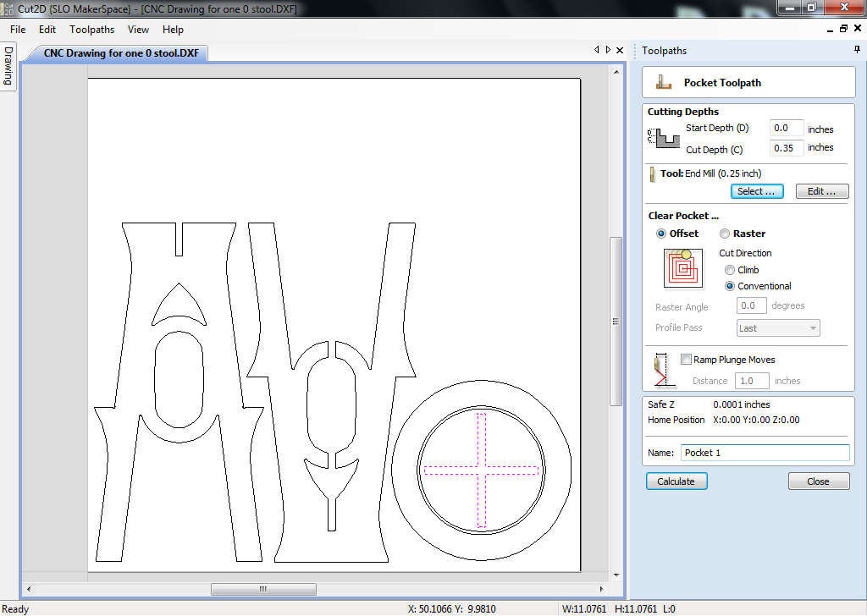This screenshot has height=616, width=867.
Task: Pin the Toolpaths panel with pushpin icon
Action: [x=857, y=50]
